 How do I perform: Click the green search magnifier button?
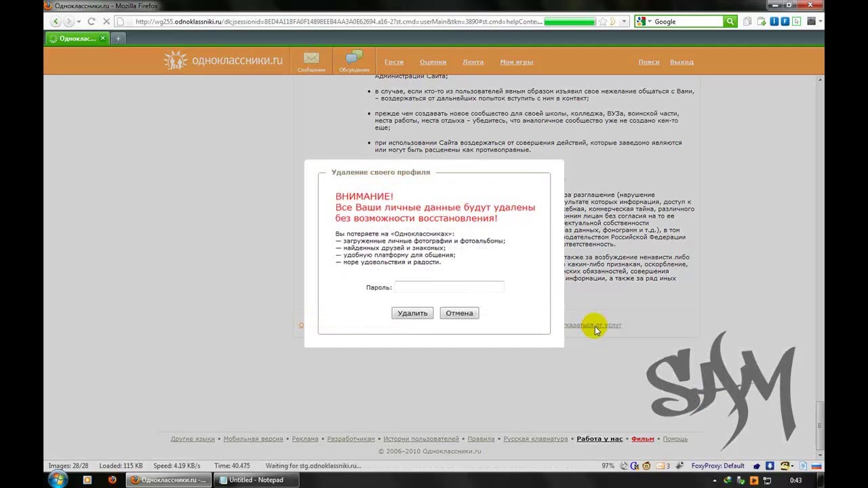point(730,22)
